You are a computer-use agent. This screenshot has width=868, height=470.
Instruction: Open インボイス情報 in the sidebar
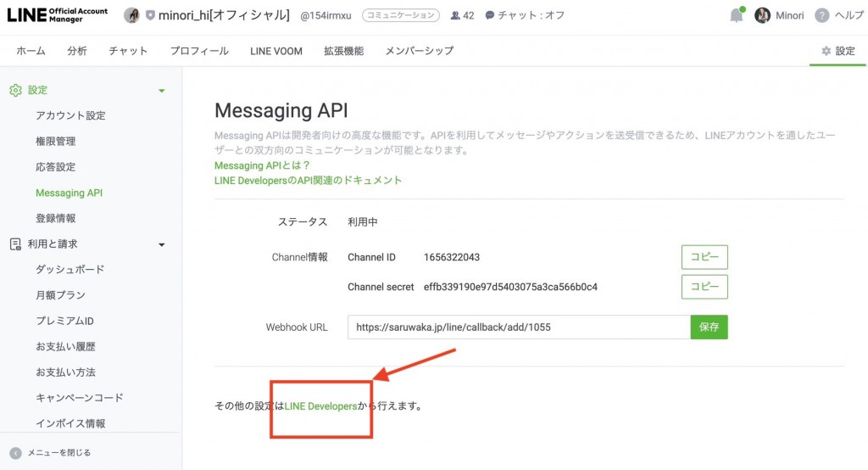click(x=70, y=423)
